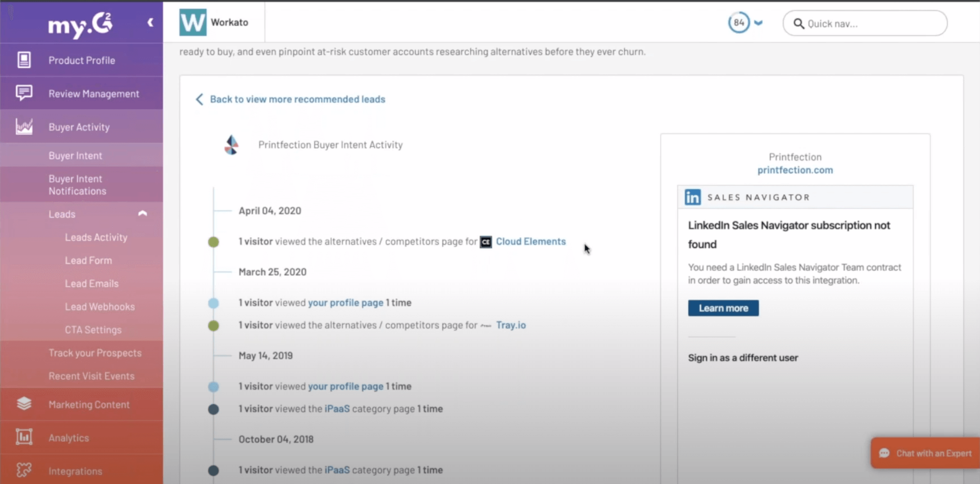Image resolution: width=980 pixels, height=484 pixels.
Task: Visit printfection.com link
Action: point(795,170)
